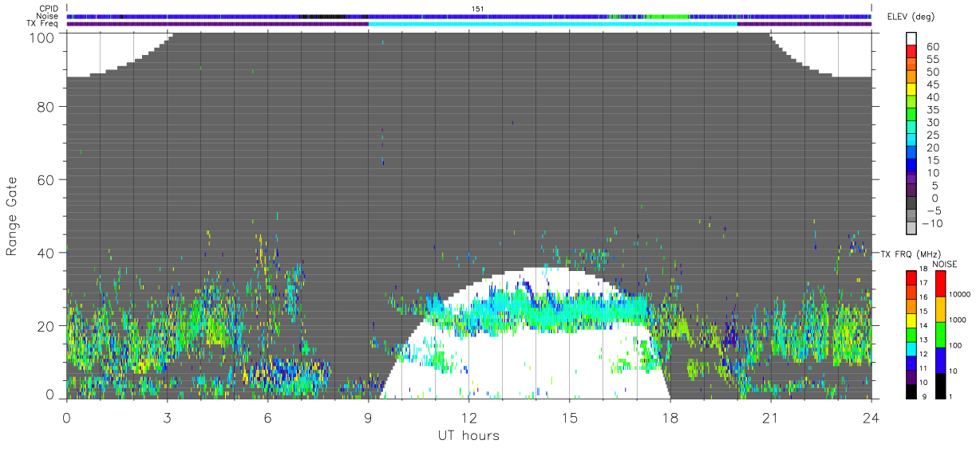980x452 pixels.
Task: Click tick label 20 on Range Gate axis
Action: pos(45,326)
